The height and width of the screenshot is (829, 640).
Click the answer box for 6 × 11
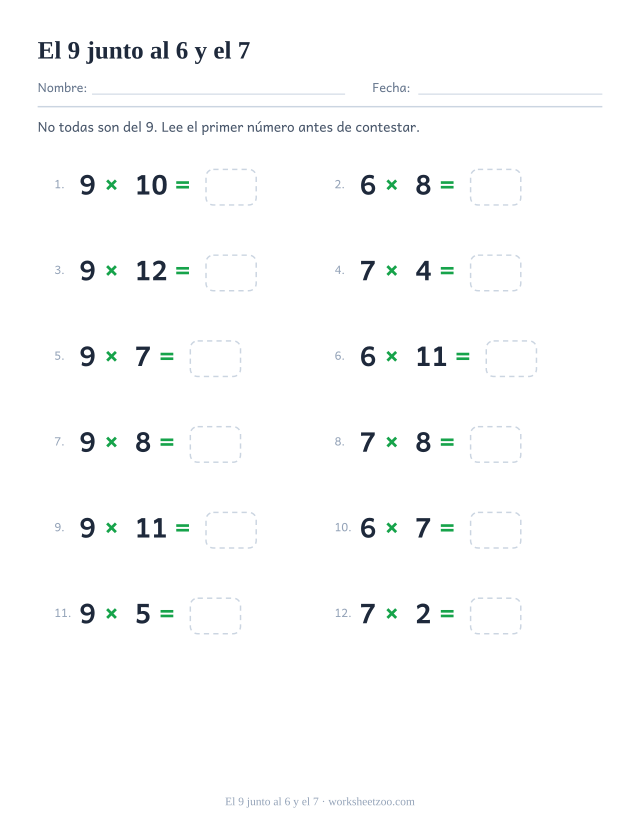(x=511, y=358)
